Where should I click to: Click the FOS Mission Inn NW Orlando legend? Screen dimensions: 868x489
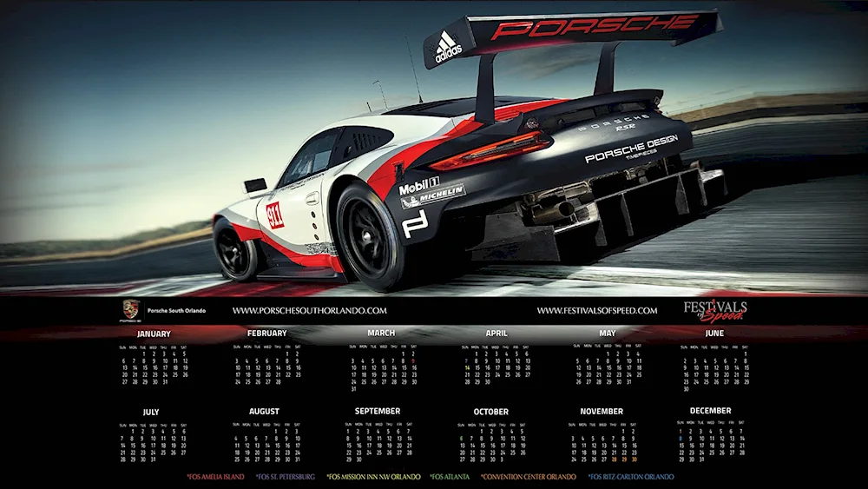373,476
